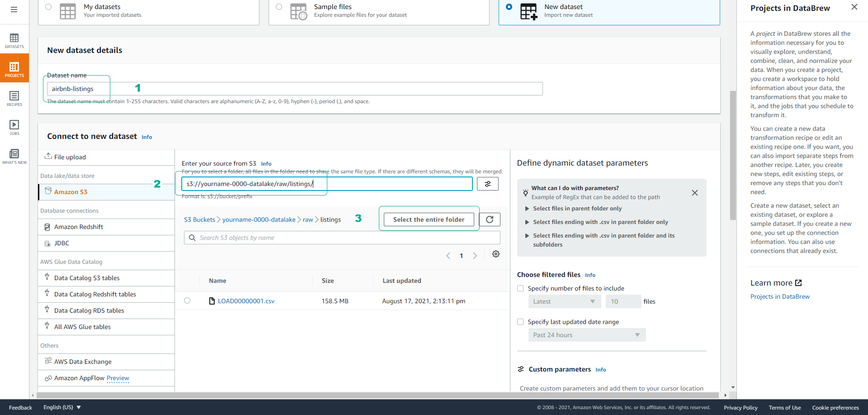The image size is (868, 415).
Task: Open S3 Buckets breadcrumb link
Action: 199,219
